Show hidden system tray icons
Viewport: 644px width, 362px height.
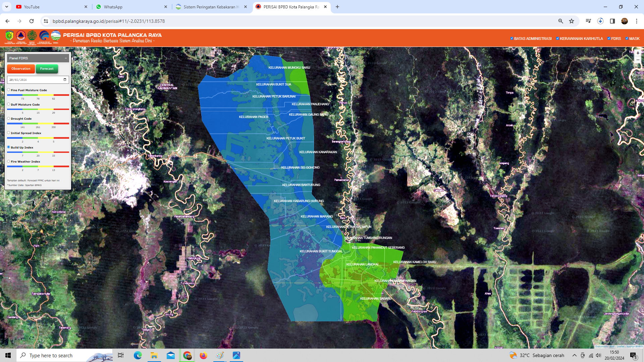[x=574, y=355]
